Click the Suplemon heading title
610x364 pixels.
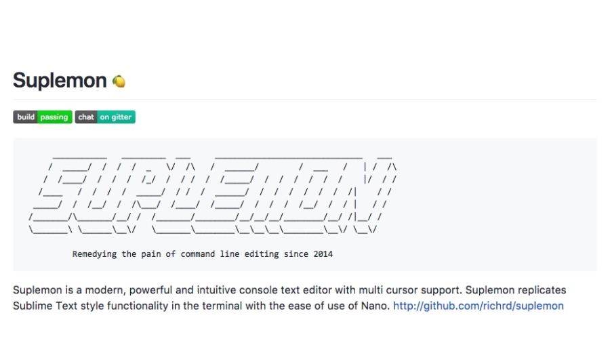(60, 81)
